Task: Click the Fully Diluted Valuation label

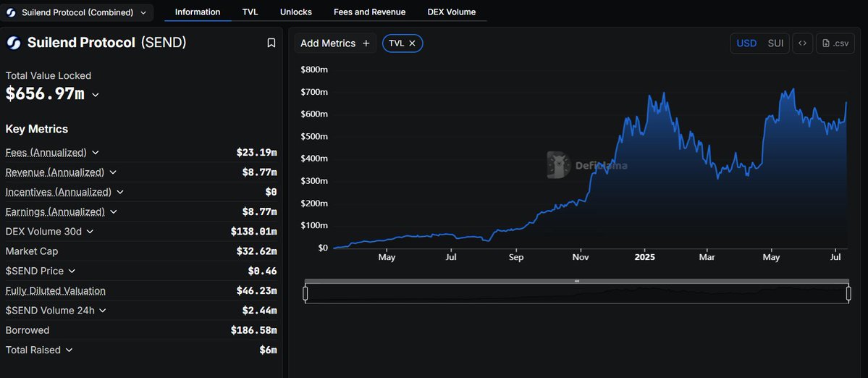Action: point(55,290)
